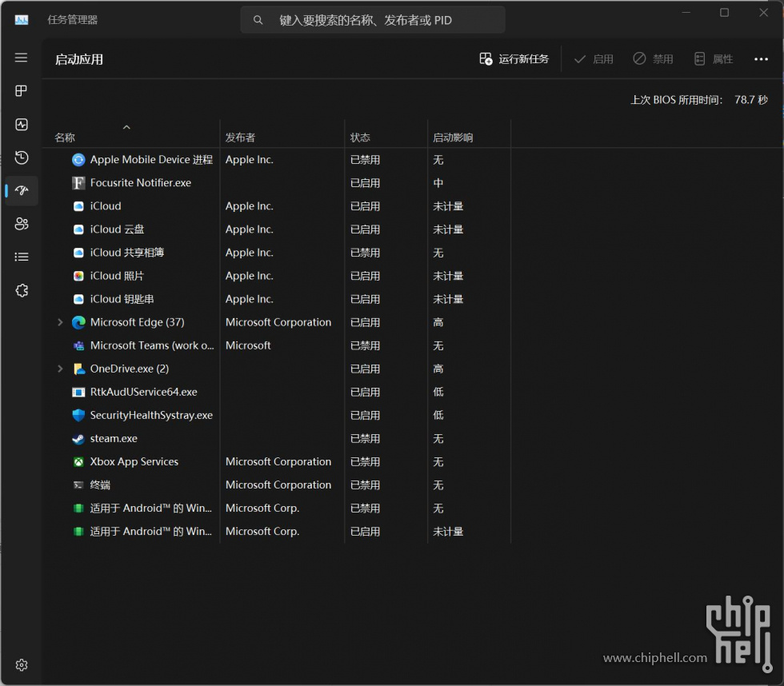The height and width of the screenshot is (686, 784).
Task: Click the 启用 toolbar button
Action: [x=594, y=59]
